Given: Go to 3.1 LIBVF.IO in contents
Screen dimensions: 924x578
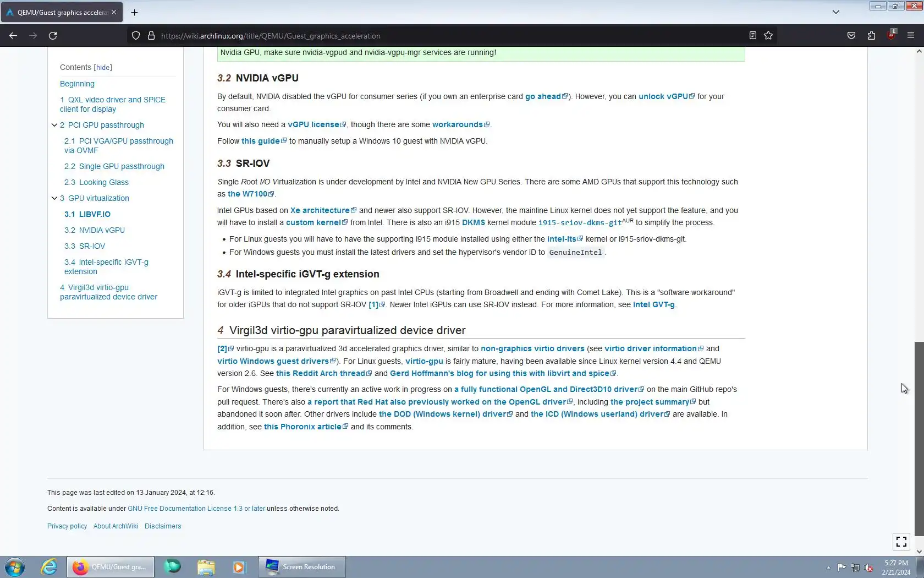Looking at the screenshot, I should 87,214.
